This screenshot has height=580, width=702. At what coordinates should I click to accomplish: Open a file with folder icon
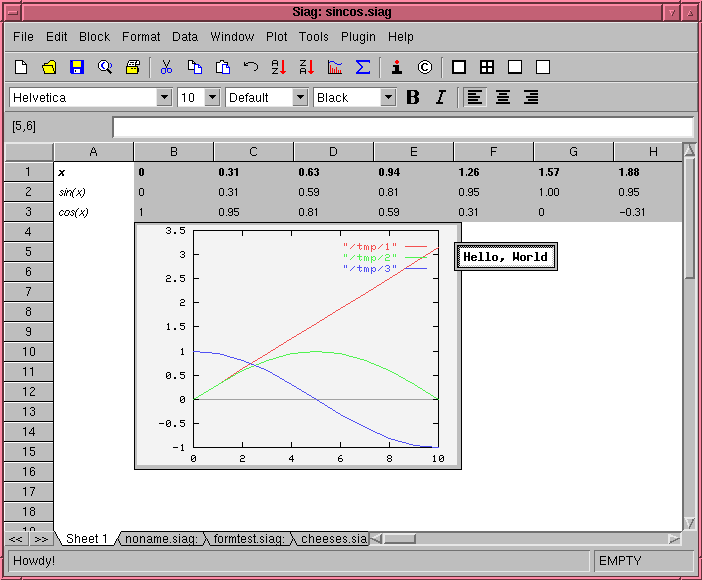pyautogui.click(x=49, y=67)
